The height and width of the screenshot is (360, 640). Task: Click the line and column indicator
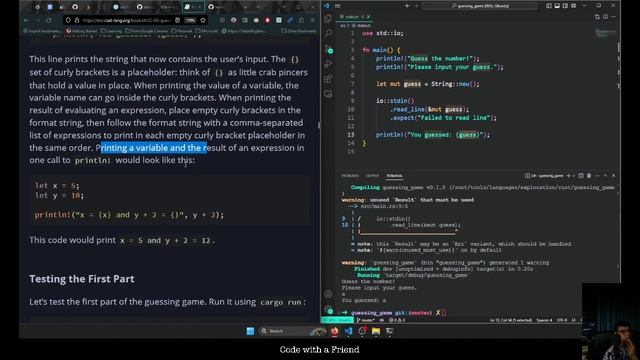tap(511, 320)
